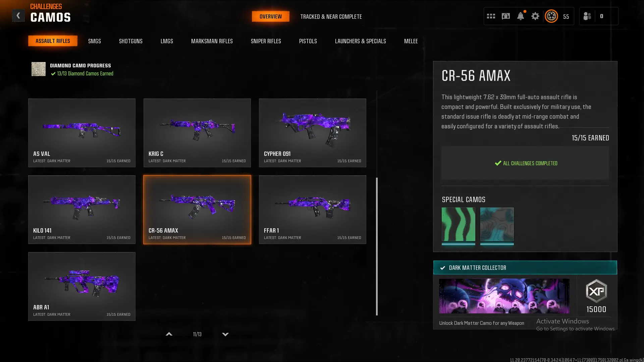Click the Dark Matter Collector checkmark header
Screen dimensions: 644x362
[x=525, y=267]
